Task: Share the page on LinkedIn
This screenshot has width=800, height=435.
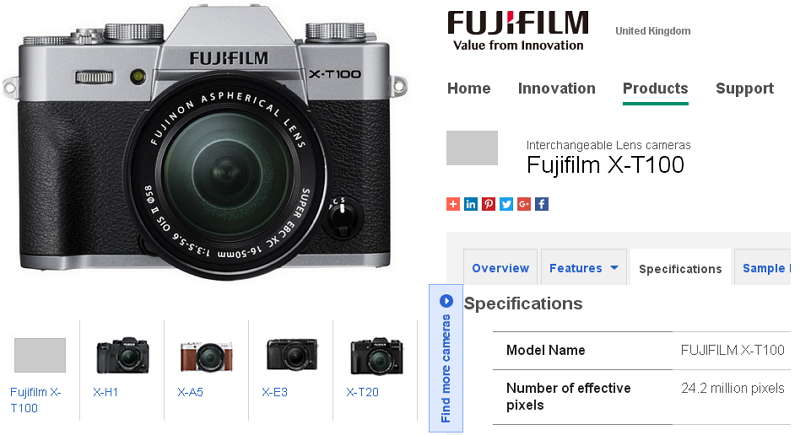Action: tap(470, 204)
